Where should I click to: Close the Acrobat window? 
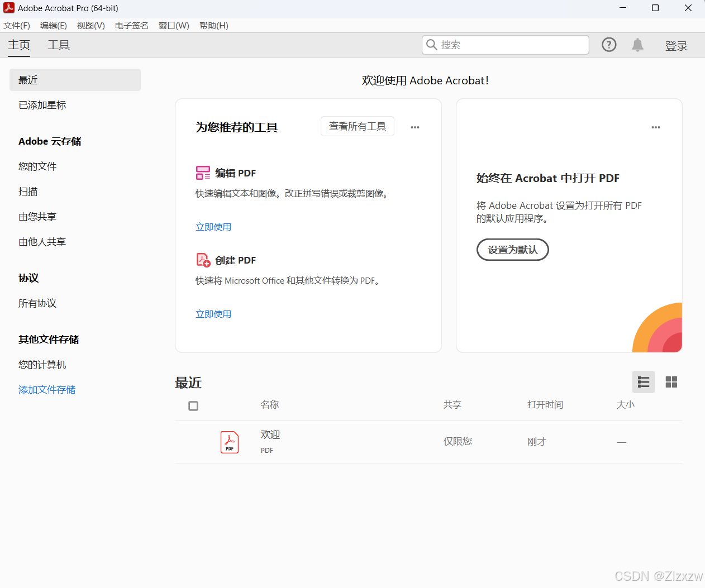pyautogui.click(x=688, y=8)
